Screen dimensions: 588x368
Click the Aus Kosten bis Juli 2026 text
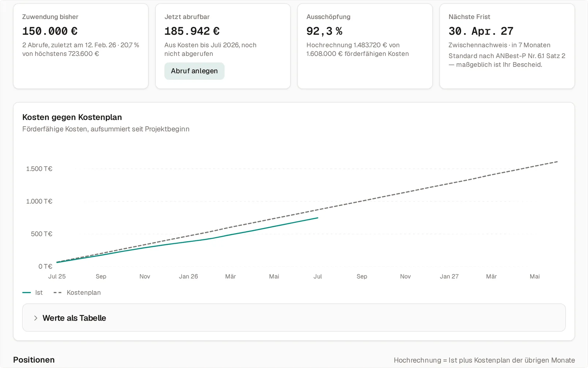210,49
